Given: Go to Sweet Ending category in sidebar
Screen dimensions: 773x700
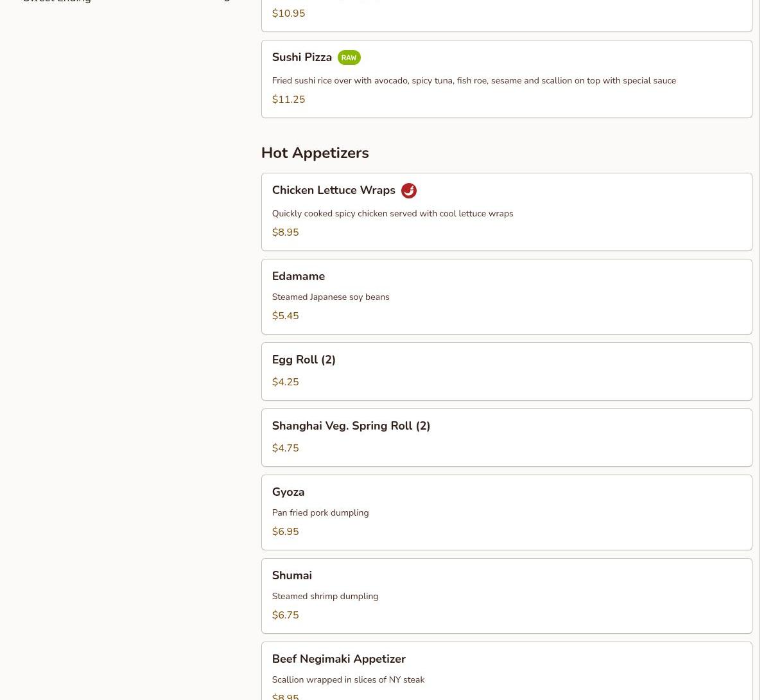Looking at the screenshot, I should 56,2.
